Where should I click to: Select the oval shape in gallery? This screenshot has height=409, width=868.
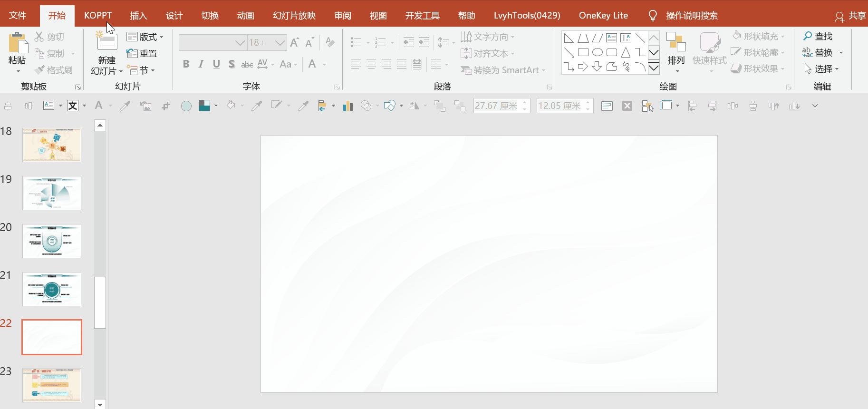click(x=598, y=52)
